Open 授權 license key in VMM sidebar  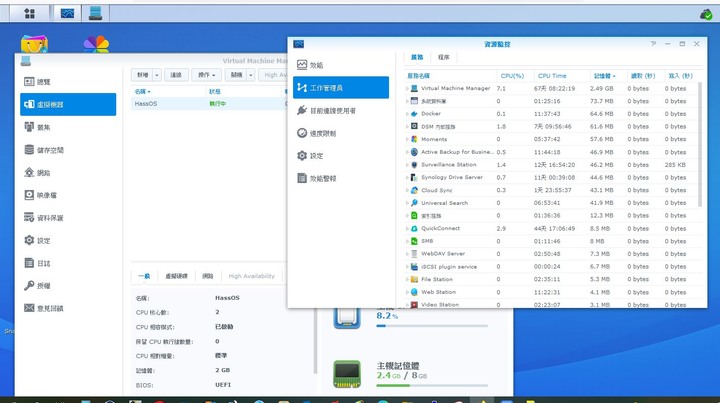click(68, 285)
